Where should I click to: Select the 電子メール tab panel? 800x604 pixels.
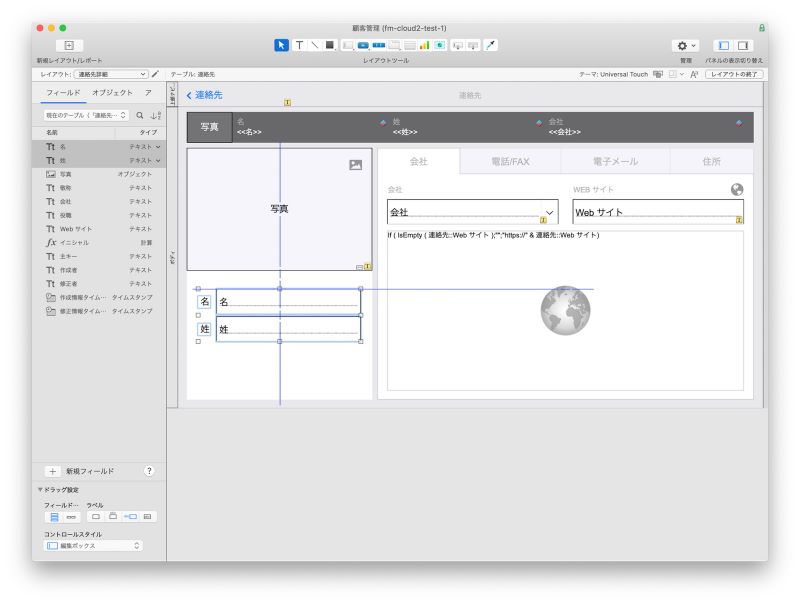click(x=615, y=161)
